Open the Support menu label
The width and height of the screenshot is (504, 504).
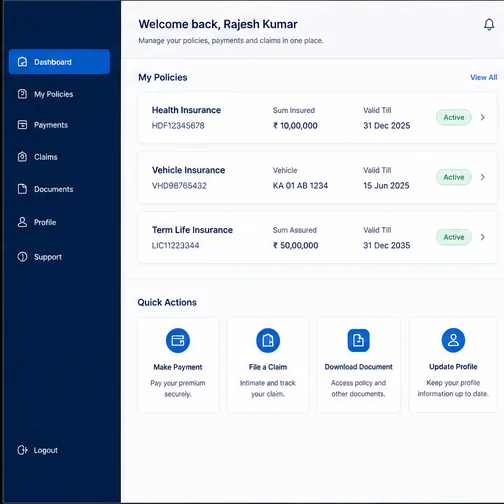tap(48, 257)
